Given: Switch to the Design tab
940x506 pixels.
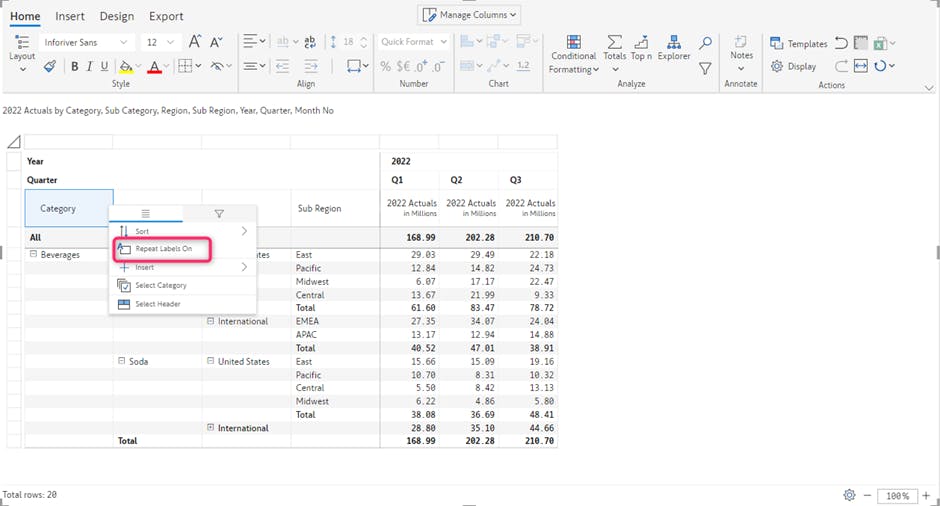Looking at the screenshot, I should (x=117, y=16).
